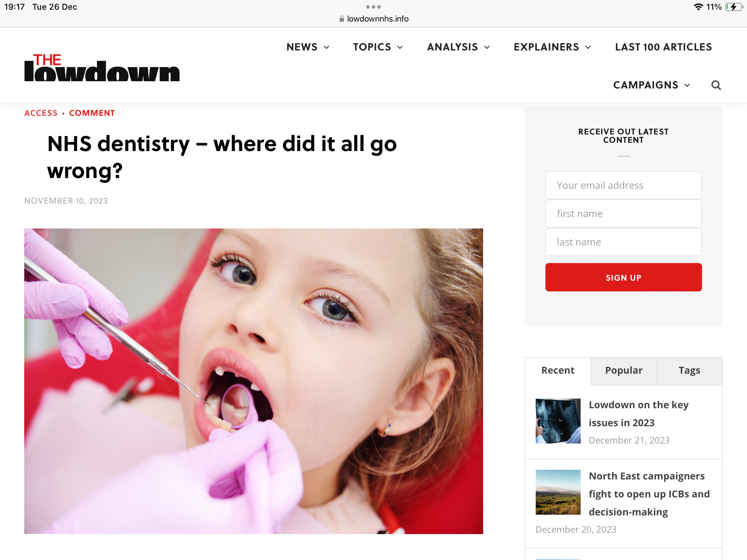
Task: Focus the Your email address field
Action: (624, 185)
